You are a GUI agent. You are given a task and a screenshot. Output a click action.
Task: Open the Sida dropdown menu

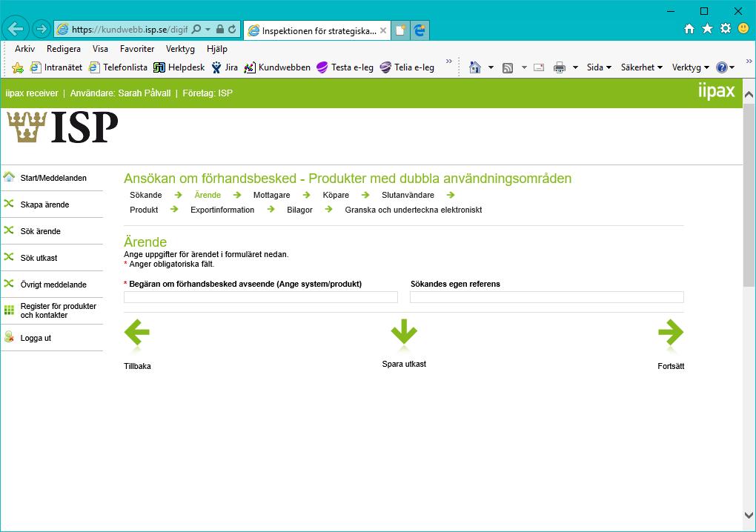point(599,67)
